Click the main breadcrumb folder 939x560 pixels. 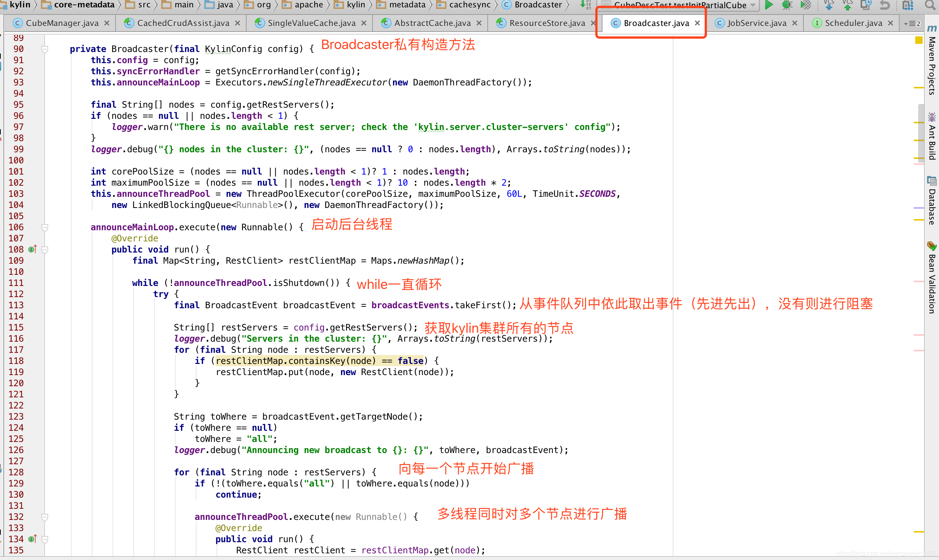(x=178, y=5)
